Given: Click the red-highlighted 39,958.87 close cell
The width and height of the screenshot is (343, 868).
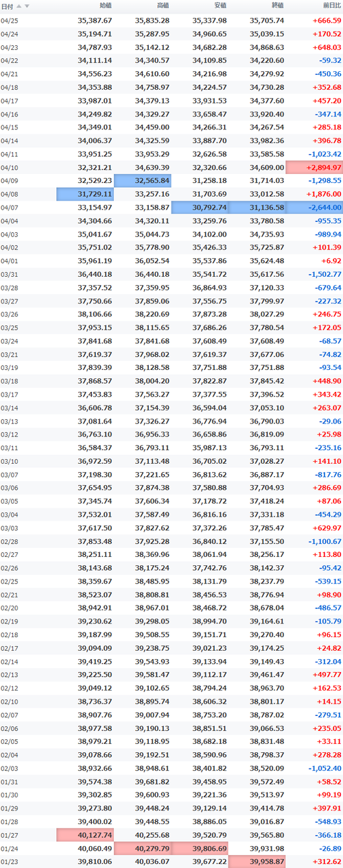Looking at the screenshot, I should click(257, 861).
